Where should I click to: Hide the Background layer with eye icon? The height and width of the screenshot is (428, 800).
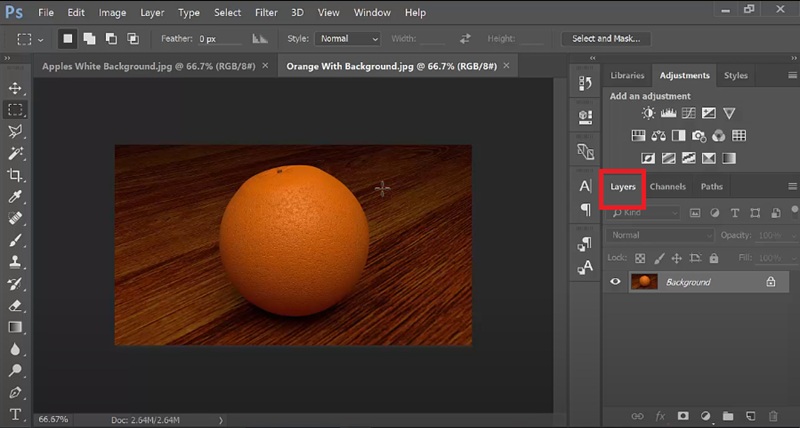[616, 282]
